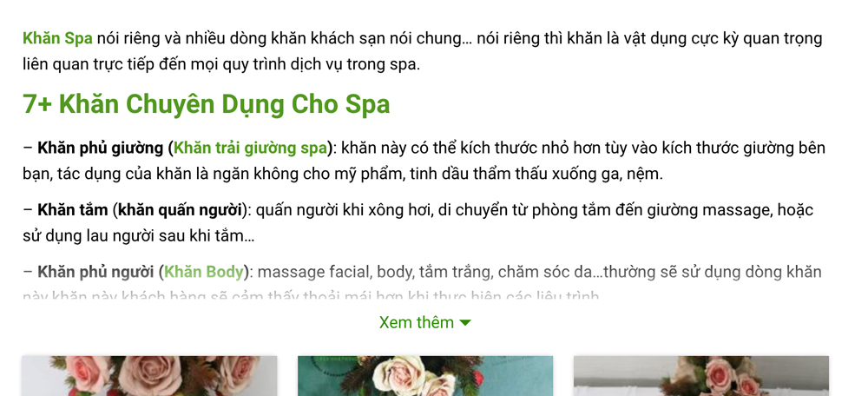
Task: Click the text massage facial, body, tắm trắng
Action: pyautogui.click(x=375, y=272)
